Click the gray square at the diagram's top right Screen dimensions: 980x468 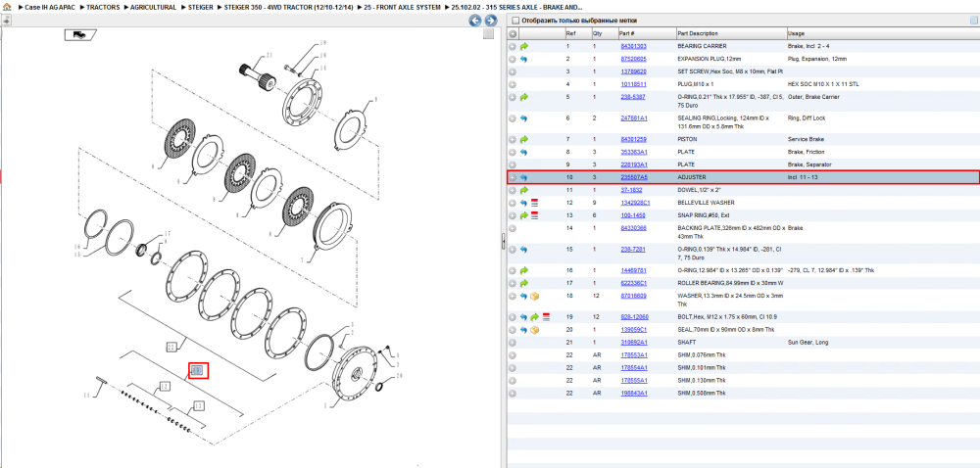coord(489,35)
